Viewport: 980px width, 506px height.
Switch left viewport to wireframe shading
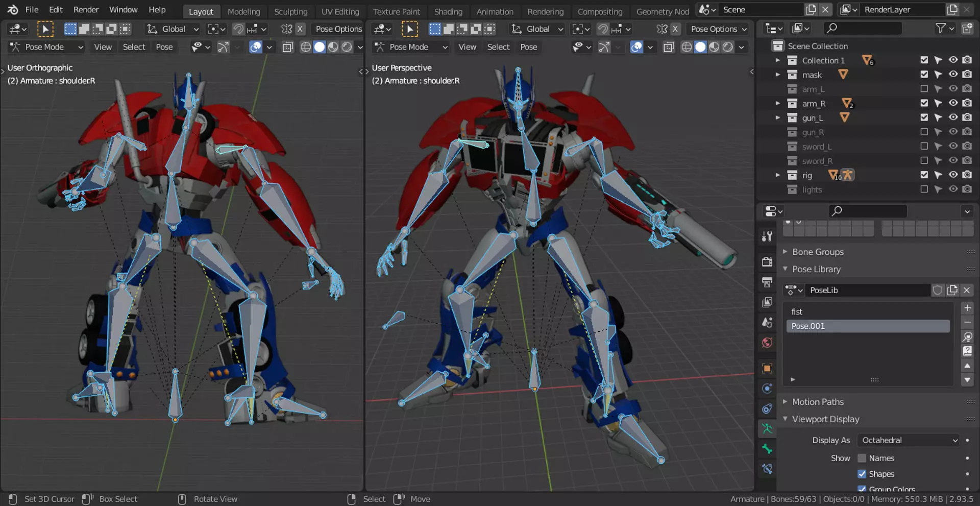(x=306, y=47)
